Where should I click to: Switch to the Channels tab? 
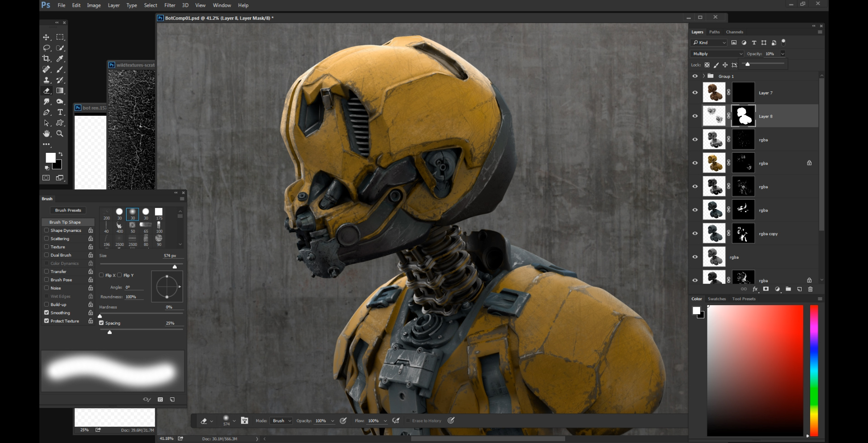[734, 32]
